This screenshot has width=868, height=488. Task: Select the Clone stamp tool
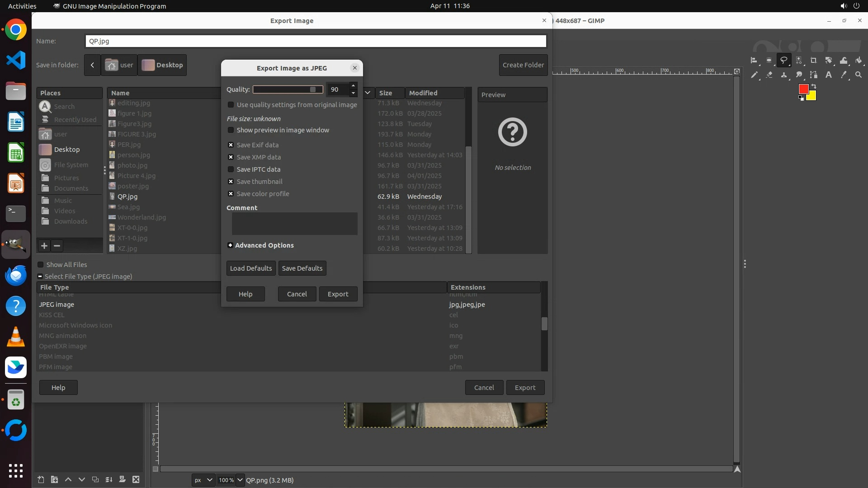[784, 75]
